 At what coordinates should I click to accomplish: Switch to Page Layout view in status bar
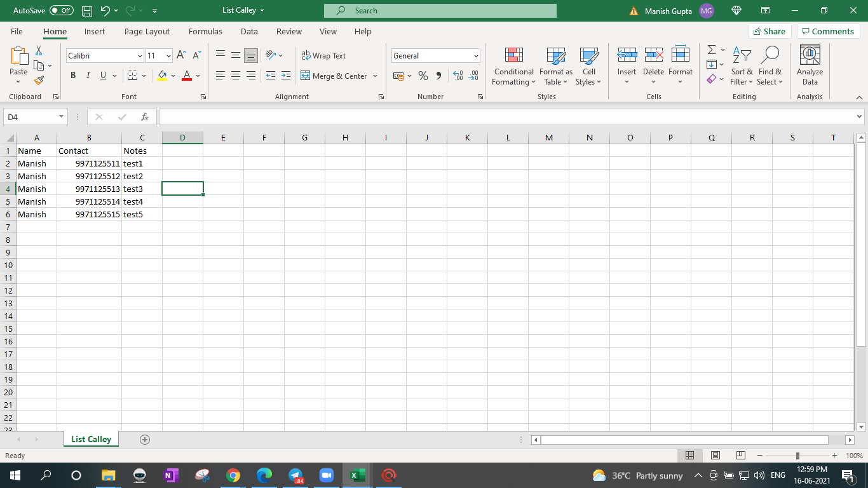pyautogui.click(x=715, y=456)
